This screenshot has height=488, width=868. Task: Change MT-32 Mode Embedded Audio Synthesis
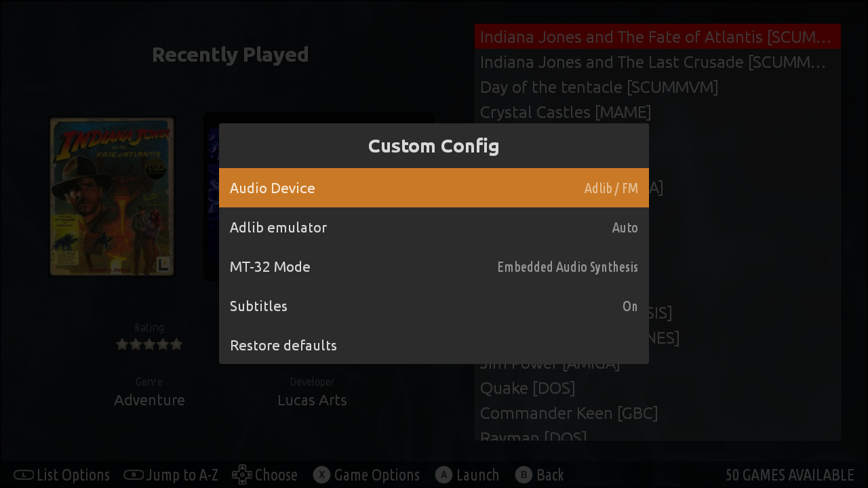(x=568, y=267)
